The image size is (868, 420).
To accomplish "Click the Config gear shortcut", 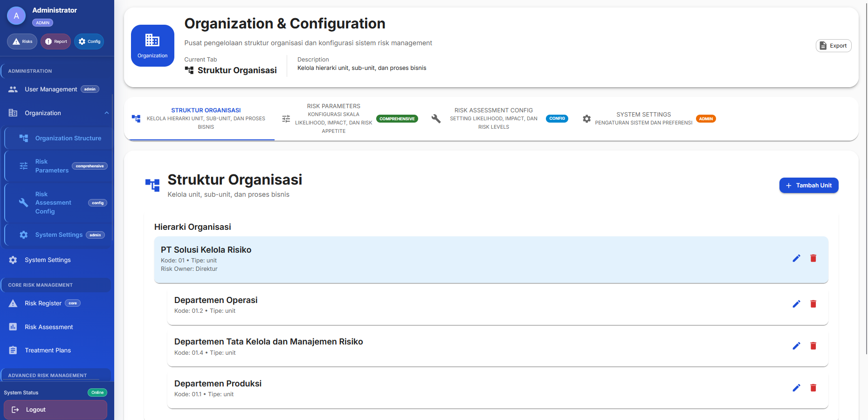I will (89, 41).
